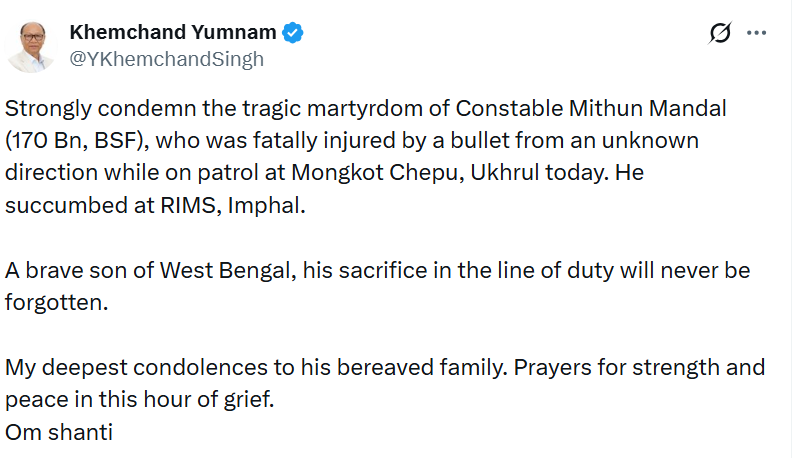
Task: Click the Grok slash-circle icon
Action: point(719,34)
